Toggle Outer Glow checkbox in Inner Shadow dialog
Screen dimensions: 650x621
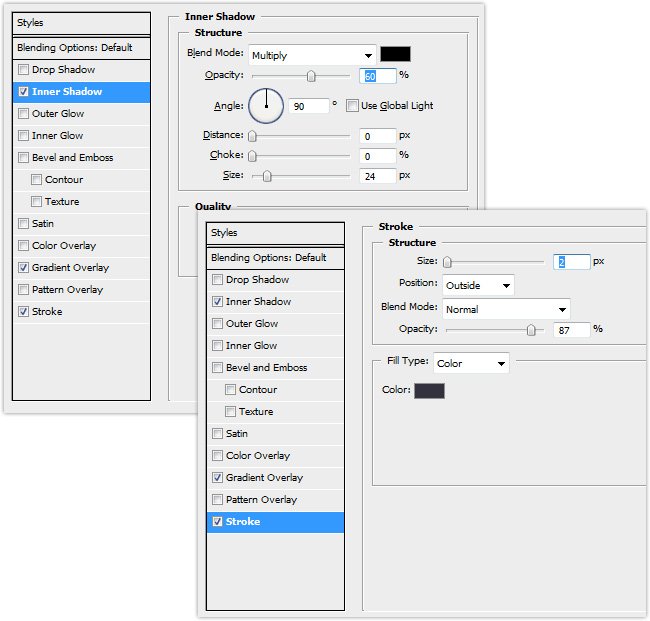(24, 113)
